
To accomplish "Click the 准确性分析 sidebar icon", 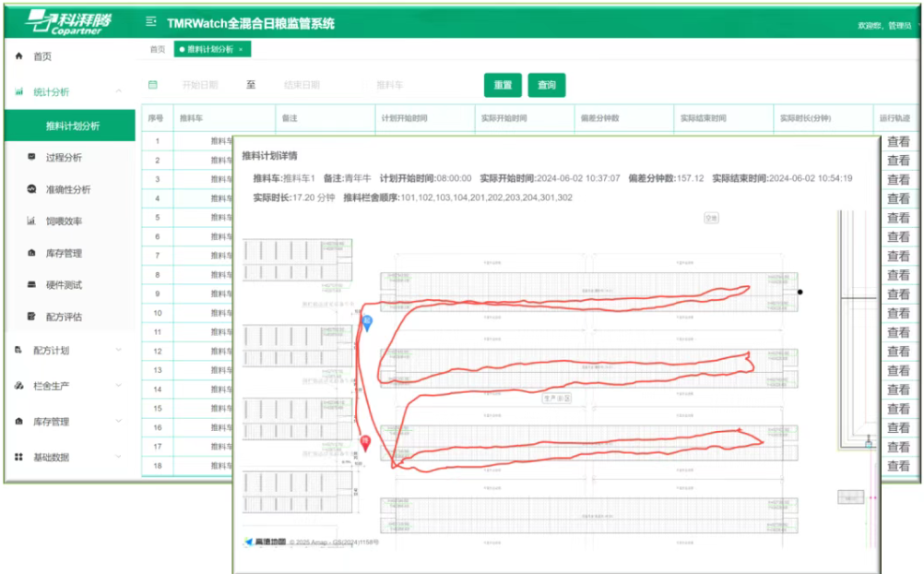I will tap(31, 189).
